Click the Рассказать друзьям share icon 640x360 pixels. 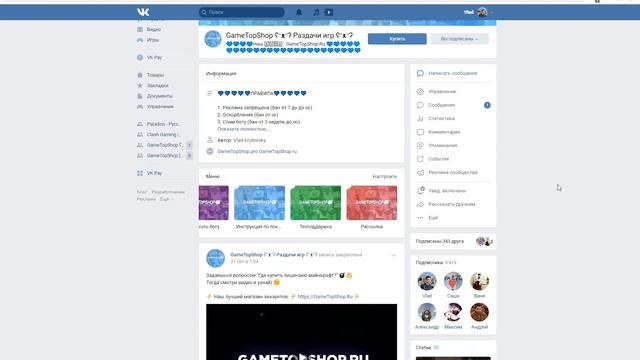[420, 204]
